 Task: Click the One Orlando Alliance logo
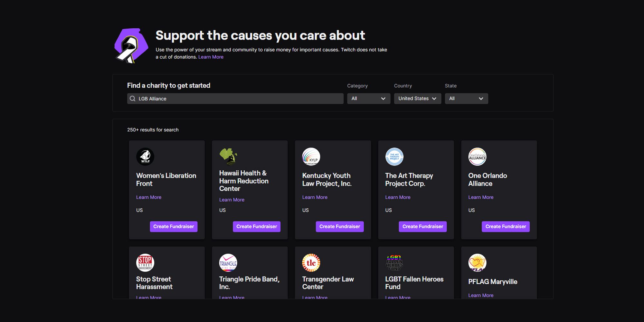point(477,156)
